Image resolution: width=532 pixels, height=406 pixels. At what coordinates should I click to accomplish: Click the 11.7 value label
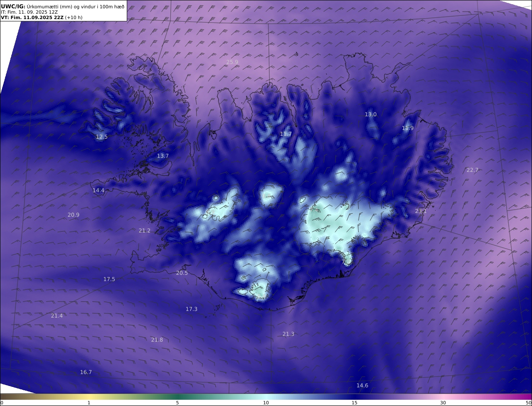coord(286,134)
